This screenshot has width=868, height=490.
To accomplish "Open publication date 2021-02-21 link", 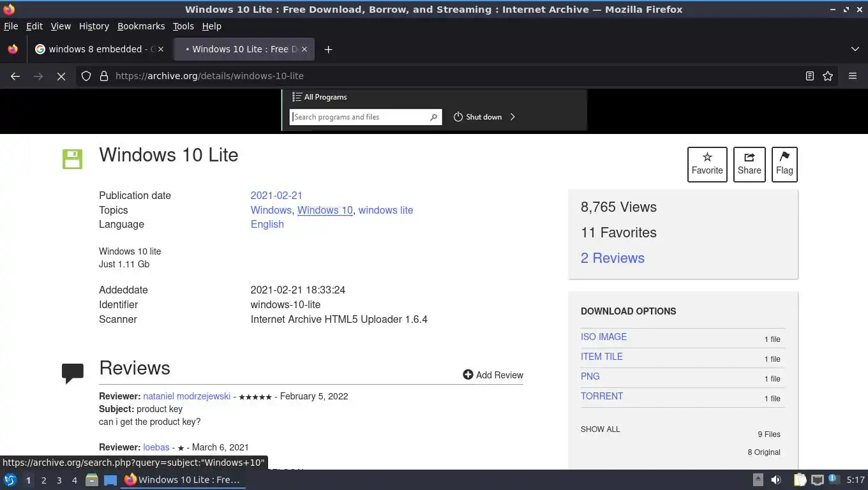I will tap(276, 196).
